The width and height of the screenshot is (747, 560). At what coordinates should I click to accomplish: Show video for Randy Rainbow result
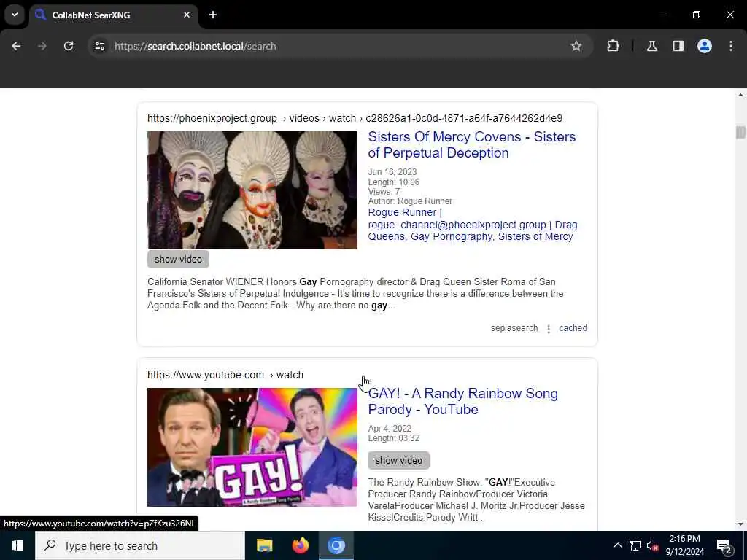click(x=399, y=461)
